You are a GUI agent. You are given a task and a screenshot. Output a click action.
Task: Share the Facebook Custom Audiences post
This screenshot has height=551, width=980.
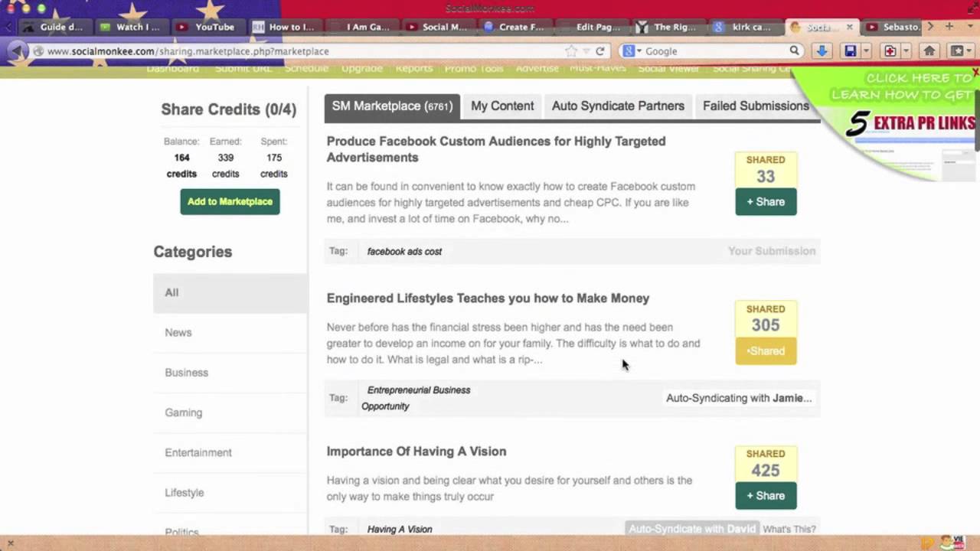click(x=766, y=202)
